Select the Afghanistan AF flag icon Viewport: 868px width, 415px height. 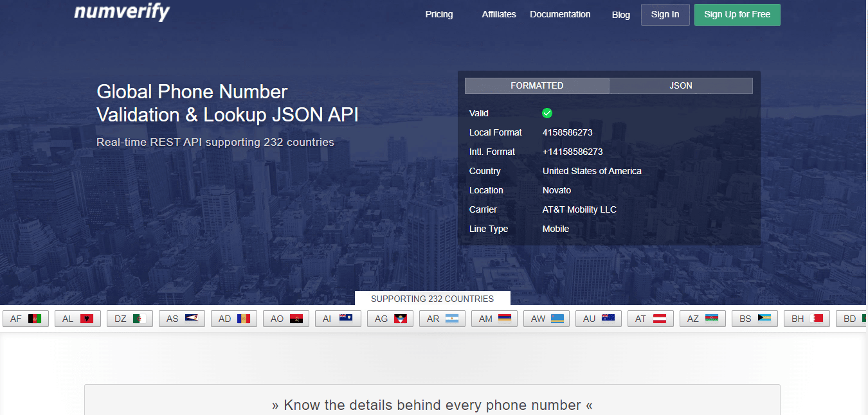[35, 318]
